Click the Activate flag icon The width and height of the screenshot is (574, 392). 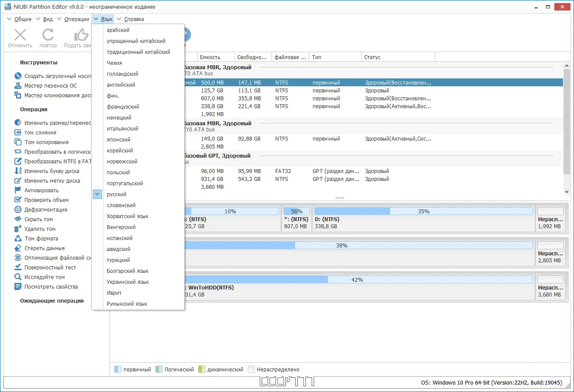click(18, 190)
